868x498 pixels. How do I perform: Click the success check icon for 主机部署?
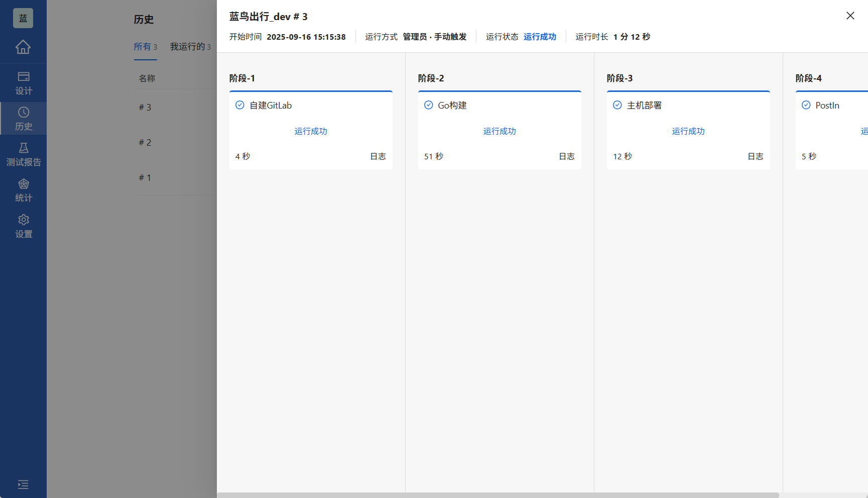617,105
